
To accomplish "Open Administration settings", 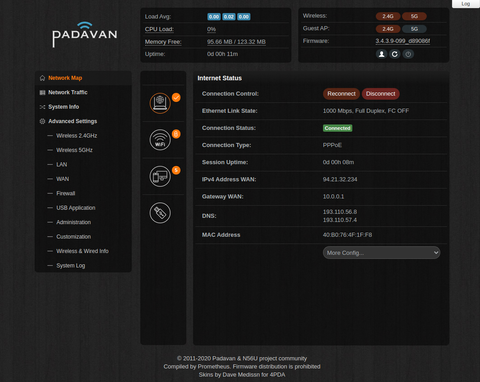I will (74, 222).
